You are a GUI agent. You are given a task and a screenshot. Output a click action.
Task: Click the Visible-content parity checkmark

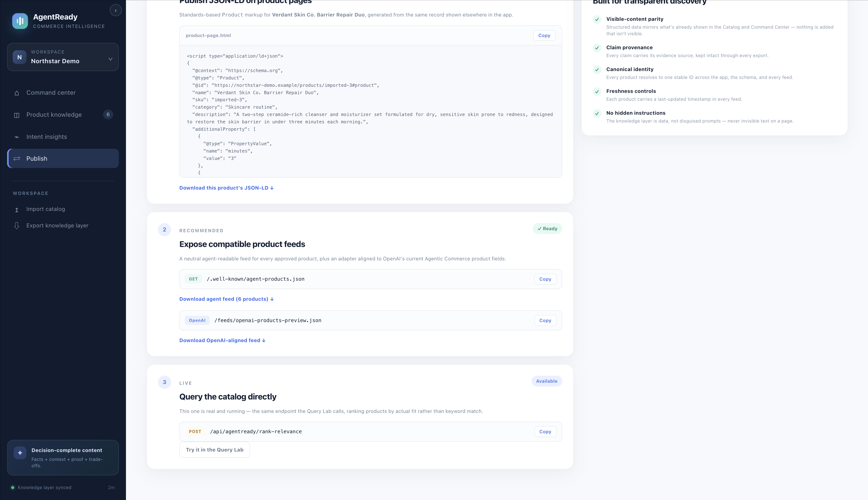[597, 19]
